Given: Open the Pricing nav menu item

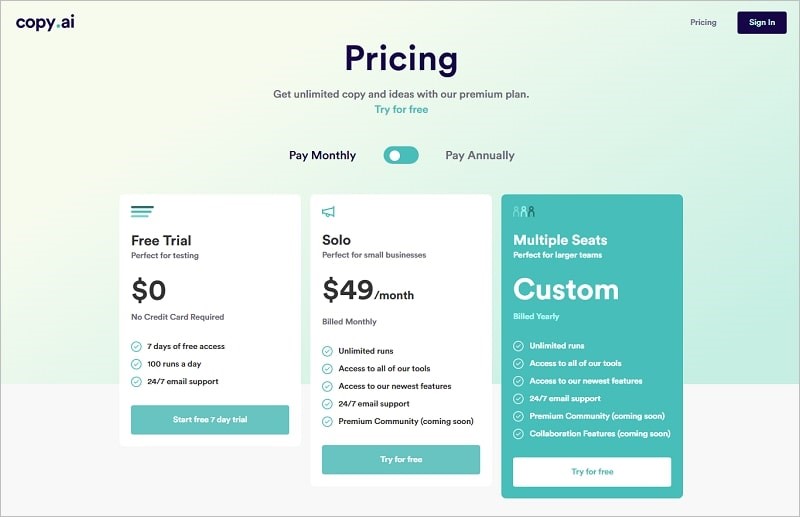Looking at the screenshot, I should 703,22.
